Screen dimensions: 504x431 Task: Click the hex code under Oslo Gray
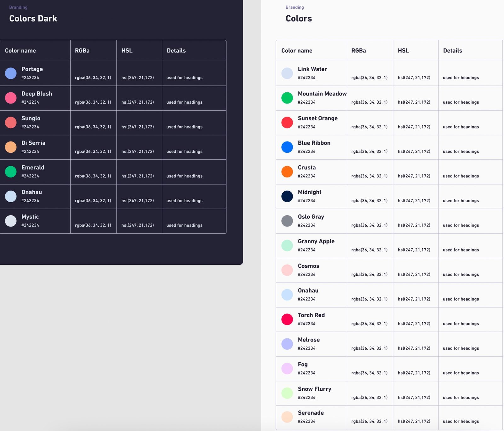click(x=306, y=225)
